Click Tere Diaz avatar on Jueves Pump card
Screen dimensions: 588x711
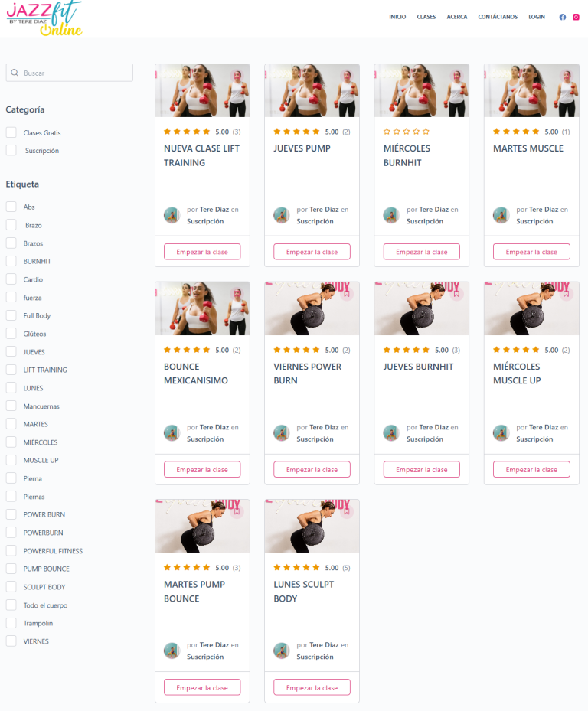tap(281, 215)
